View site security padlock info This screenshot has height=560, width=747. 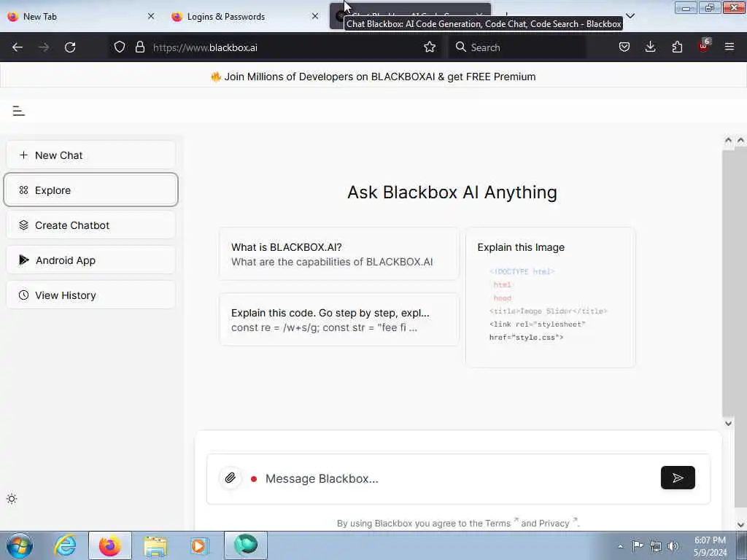point(139,47)
